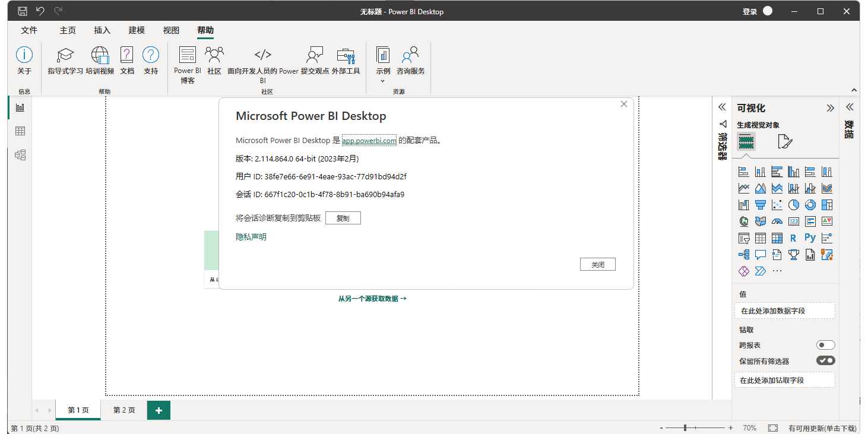The image size is (868, 434).
Task: Open the Power BI 博客 blog icon
Action: pos(188,56)
